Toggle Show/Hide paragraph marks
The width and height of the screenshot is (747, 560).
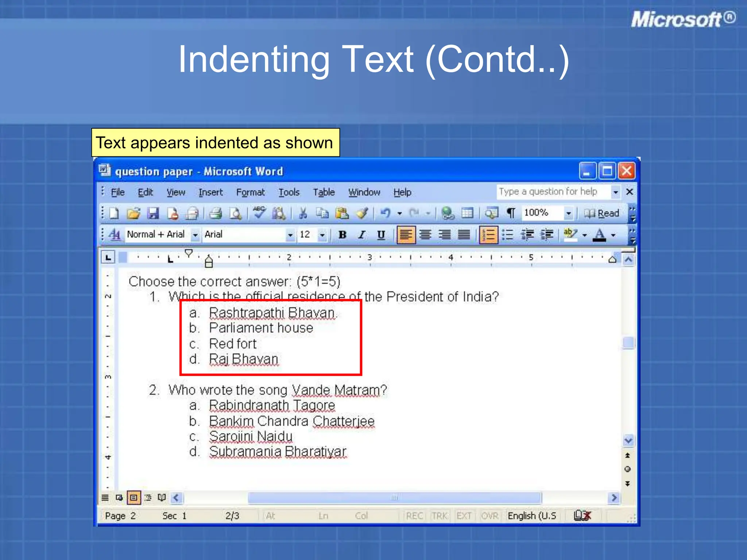[511, 213]
